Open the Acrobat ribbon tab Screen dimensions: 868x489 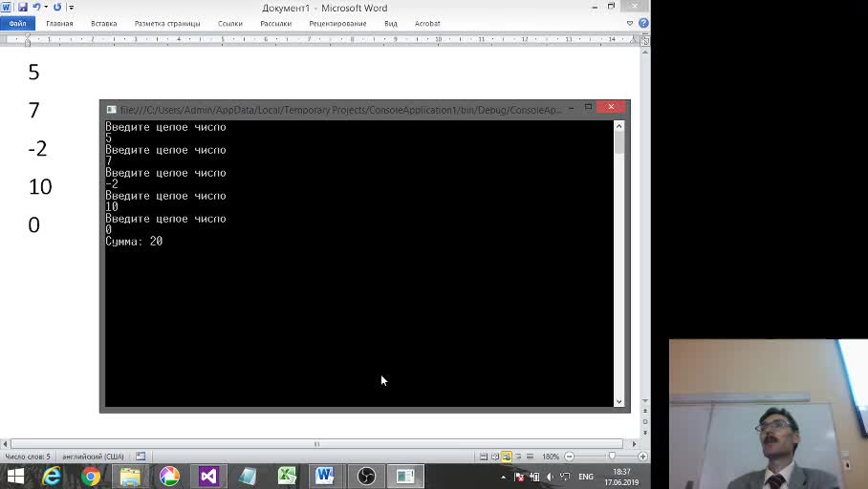click(427, 23)
